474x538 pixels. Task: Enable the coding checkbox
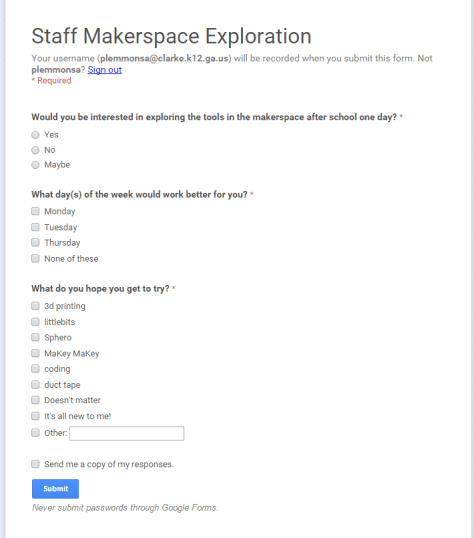click(x=35, y=369)
